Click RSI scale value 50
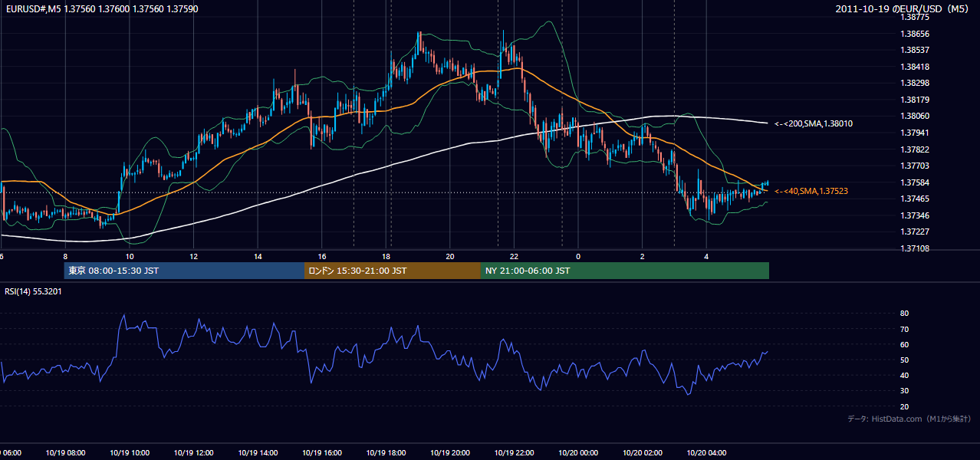The height and width of the screenshot is (460, 980). 904,360
